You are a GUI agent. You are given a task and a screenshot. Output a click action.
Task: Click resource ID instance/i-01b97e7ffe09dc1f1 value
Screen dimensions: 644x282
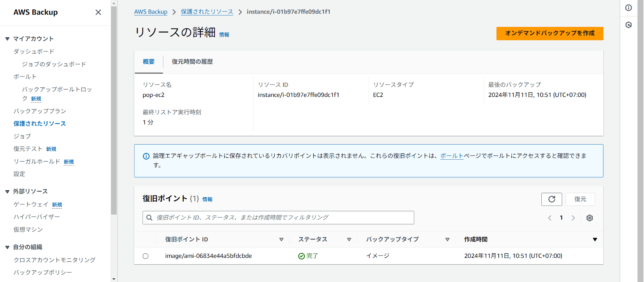[298, 95]
